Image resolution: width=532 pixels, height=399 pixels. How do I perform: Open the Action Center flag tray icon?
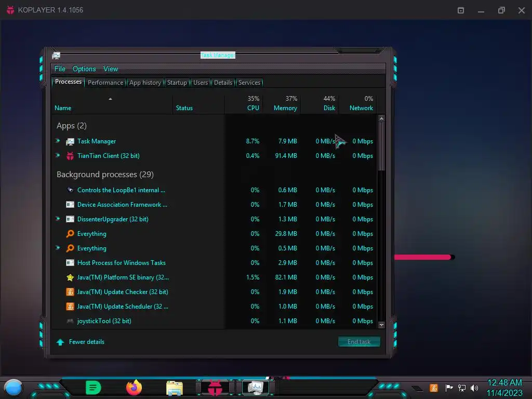[x=449, y=388]
